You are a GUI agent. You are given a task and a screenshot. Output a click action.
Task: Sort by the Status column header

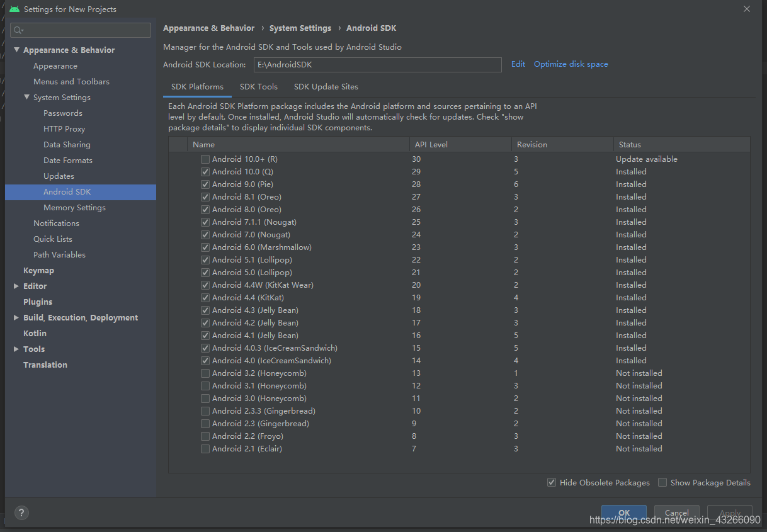tap(682, 144)
